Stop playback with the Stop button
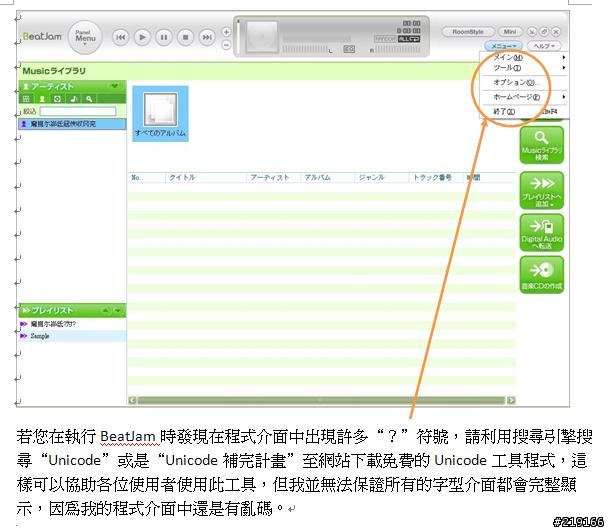The width and height of the screenshot is (609, 530). coord(186,37)
